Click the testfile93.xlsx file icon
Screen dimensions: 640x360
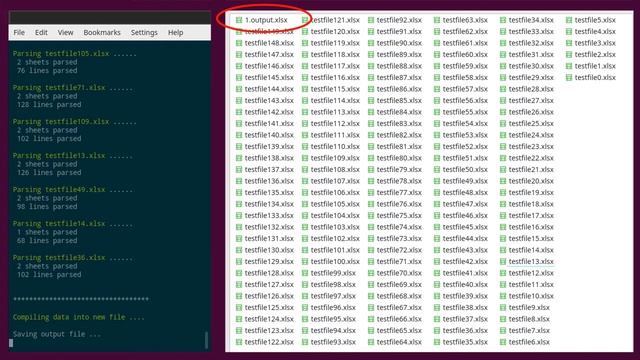305,342
